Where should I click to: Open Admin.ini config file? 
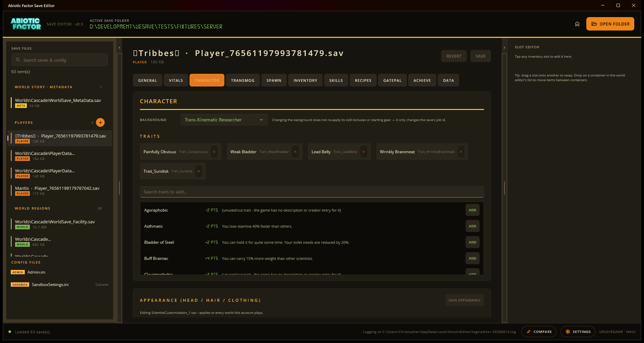tap(60, 272)
